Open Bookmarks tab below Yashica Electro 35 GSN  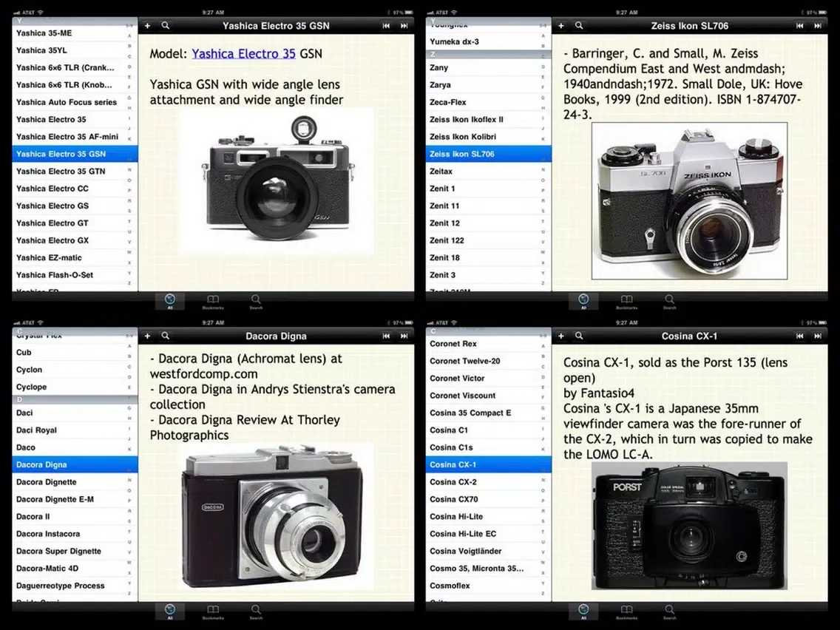(x=213, y=301)
